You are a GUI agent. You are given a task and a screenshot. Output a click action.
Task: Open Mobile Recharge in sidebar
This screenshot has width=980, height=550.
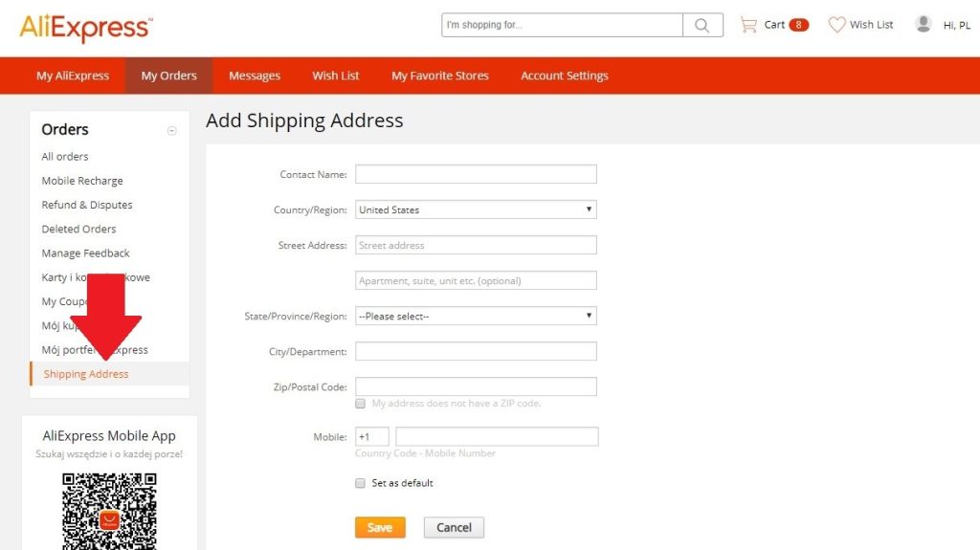click(x=82, y=181)
